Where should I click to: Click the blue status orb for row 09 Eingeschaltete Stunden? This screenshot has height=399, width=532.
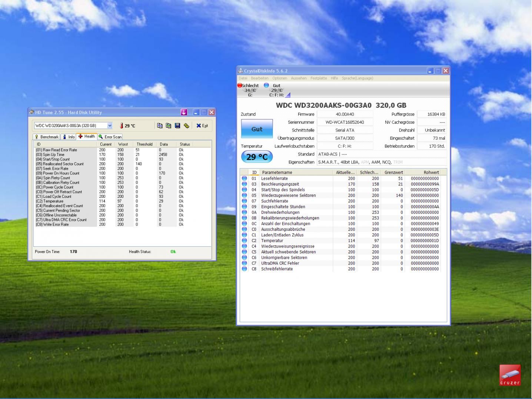245,207
